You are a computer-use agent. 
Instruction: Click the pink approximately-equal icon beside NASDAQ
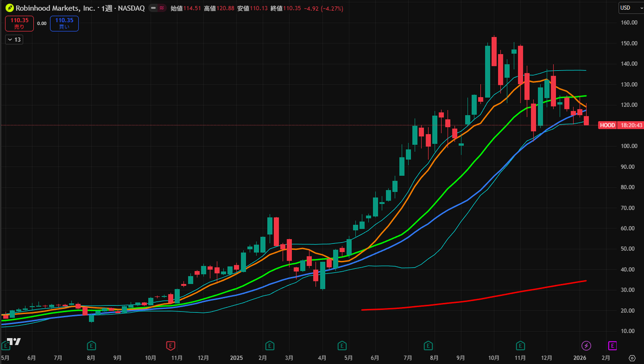coord(162,9)
